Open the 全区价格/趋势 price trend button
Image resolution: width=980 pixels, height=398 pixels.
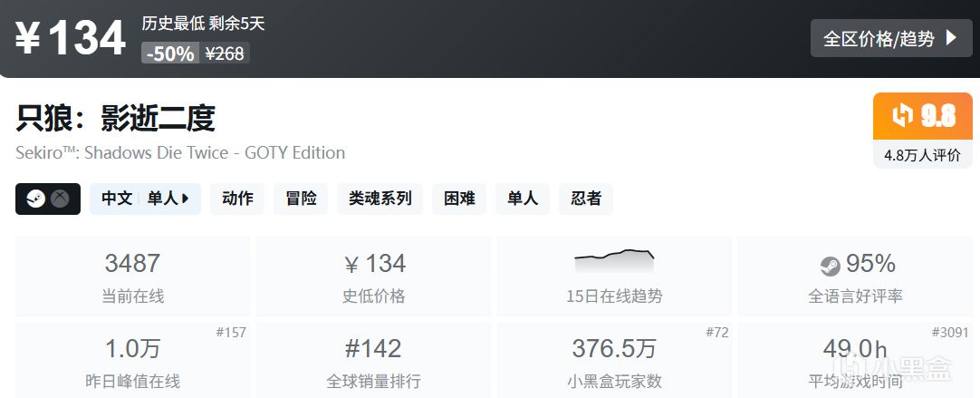tap(891, 38)
